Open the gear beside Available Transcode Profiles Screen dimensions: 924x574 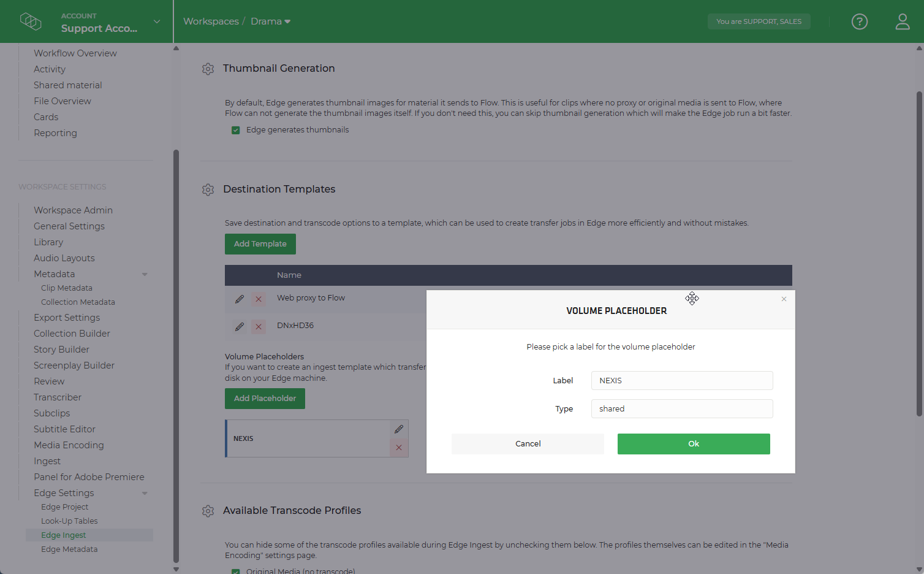(x=208, y=510)
